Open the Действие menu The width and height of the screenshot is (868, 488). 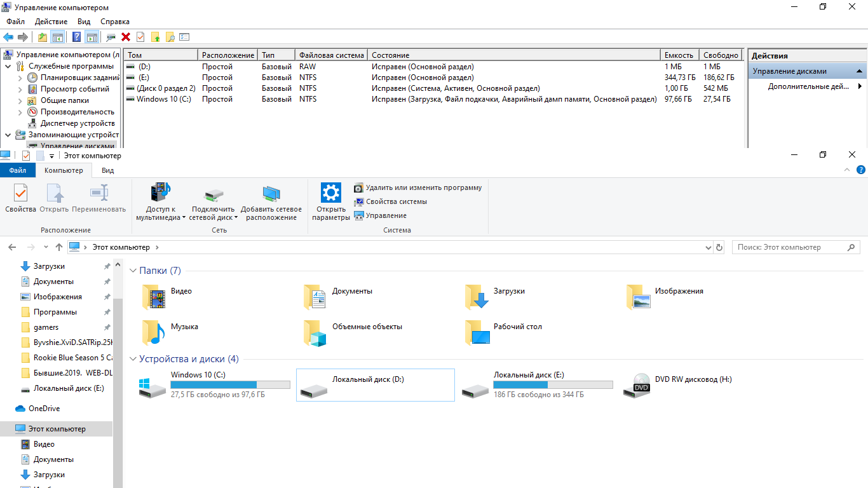[x=51, y=22]
